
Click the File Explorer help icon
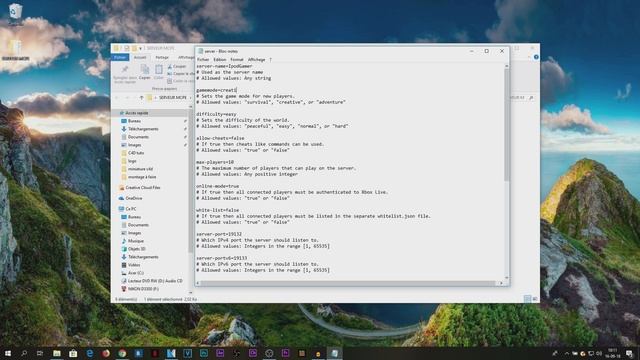pyautogui.click(x=536, y=57)
